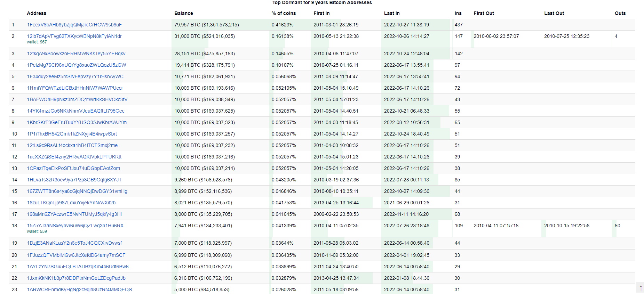Select balance '9,260 BTC ($156,528,576)'
644x294 pixels.
(x=203, y=180)
